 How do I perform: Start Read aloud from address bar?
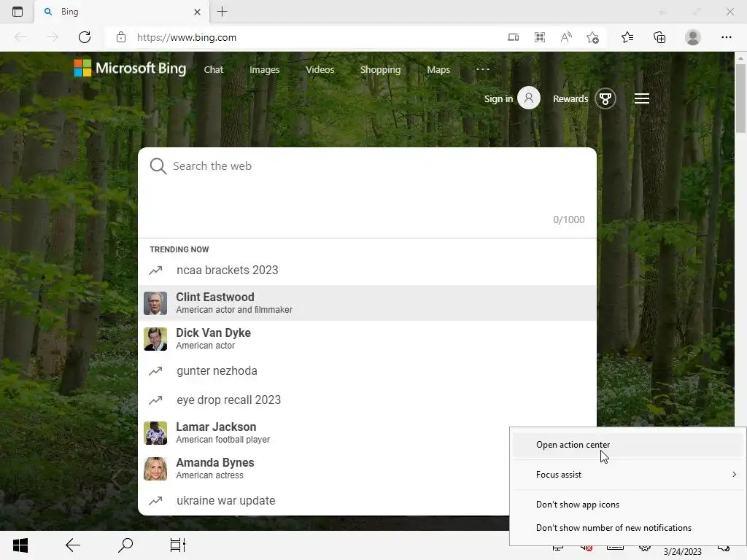[566, 37]
